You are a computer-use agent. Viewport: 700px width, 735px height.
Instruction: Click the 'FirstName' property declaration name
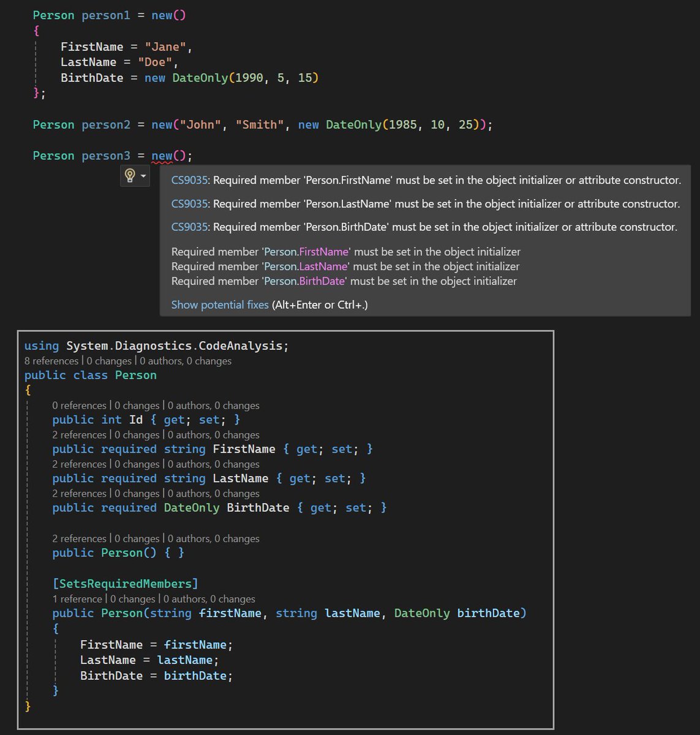(x=244, y=450)
